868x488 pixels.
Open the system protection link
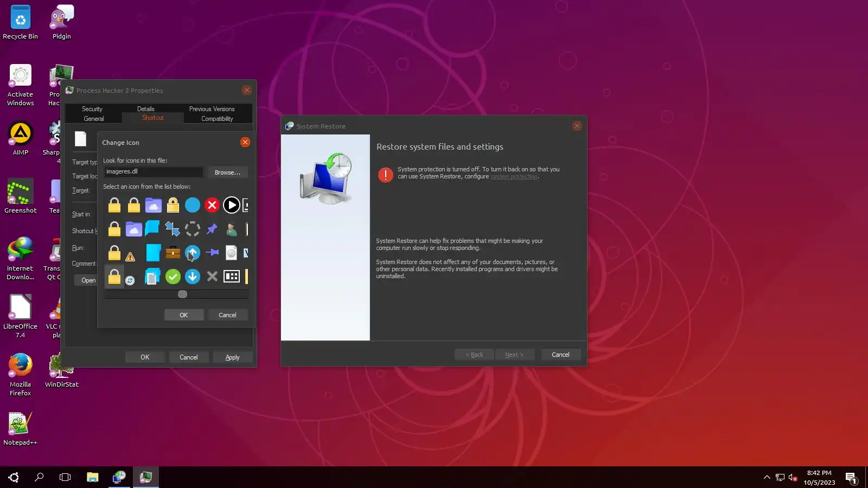tap(514, 177)
